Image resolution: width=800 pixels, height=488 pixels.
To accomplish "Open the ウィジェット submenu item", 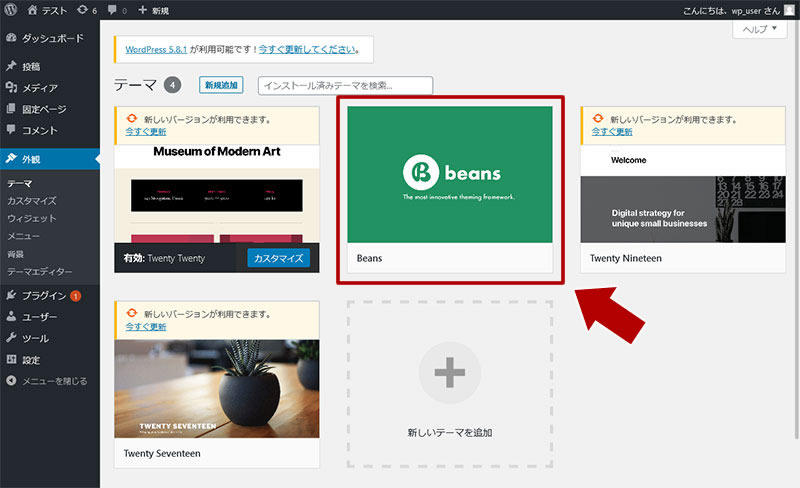I will pos(32,218).
